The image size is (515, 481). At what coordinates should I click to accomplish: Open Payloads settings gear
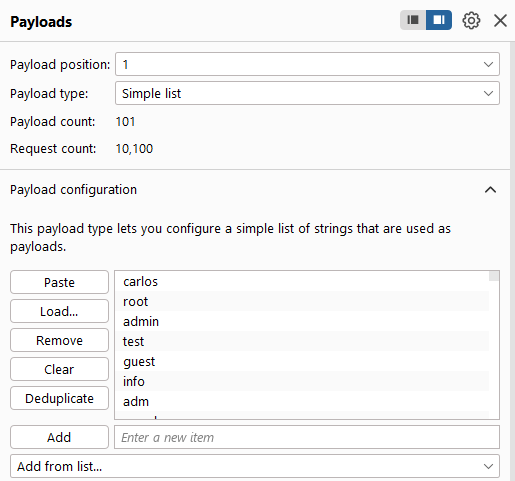[x=471, y=21]
